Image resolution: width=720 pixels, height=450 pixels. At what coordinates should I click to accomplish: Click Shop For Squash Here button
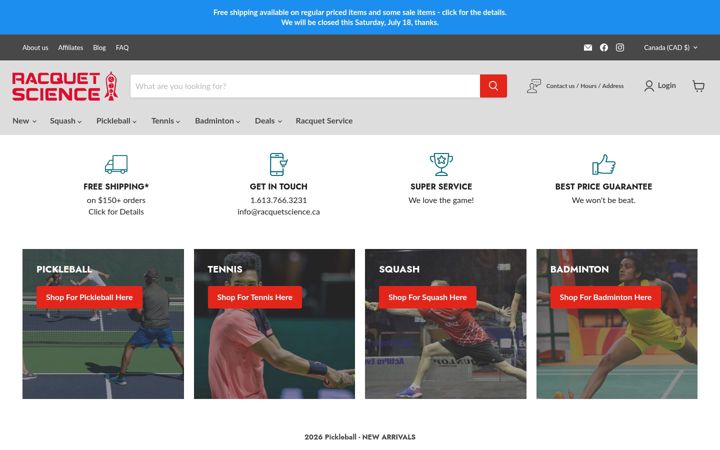pos(428,297)
